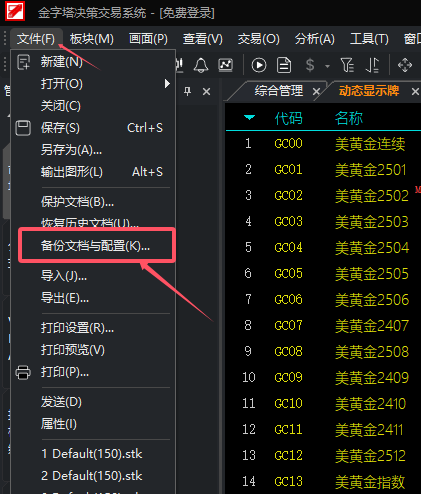Select row GC09 美黄金2409
The width and height of the screenshot is (421, 494).
point(323,378)
